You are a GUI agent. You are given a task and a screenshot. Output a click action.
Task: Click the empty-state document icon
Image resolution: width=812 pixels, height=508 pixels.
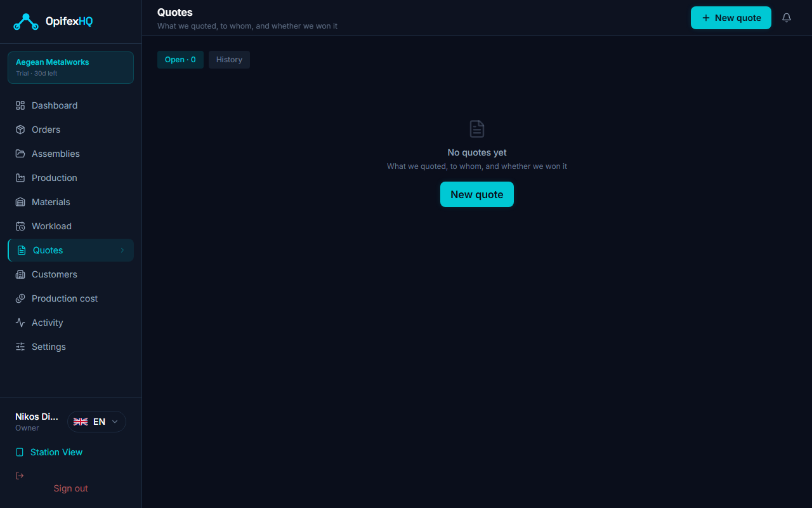(x=477, y=129)
